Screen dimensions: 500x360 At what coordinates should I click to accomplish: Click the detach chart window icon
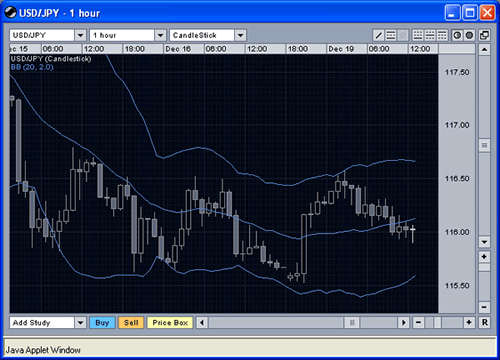pos(484,35)
